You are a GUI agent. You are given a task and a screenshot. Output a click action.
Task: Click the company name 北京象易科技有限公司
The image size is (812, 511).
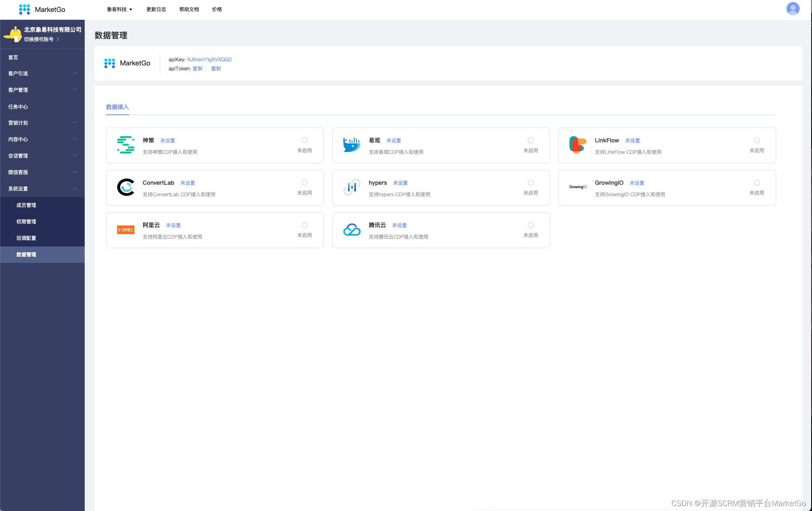coord(53,30)
